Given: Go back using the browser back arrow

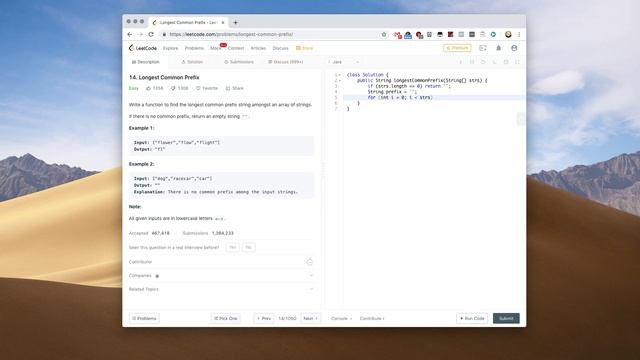Looking at the screenshot, I should (130, 35).
